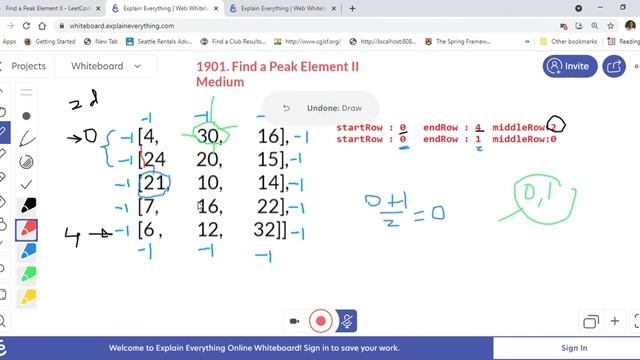Click the browser Home icon
This screenshot has height=360, width=640.
42,26
